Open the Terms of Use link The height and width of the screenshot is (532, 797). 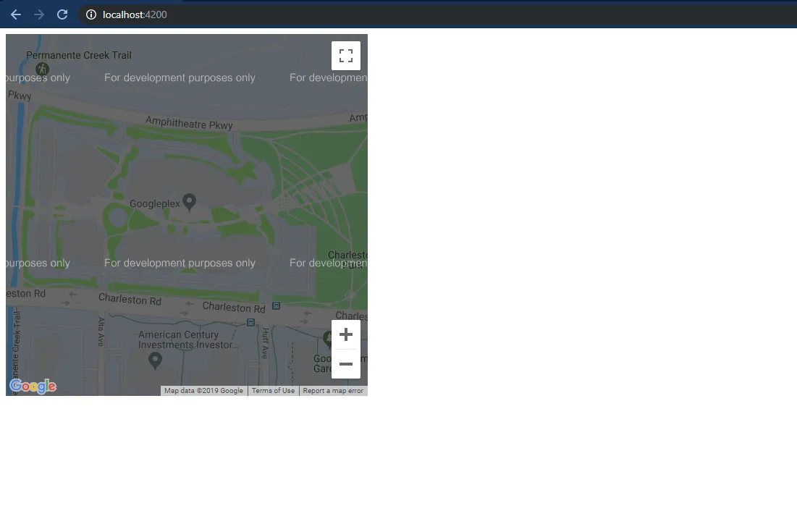[x=273, y=391]
